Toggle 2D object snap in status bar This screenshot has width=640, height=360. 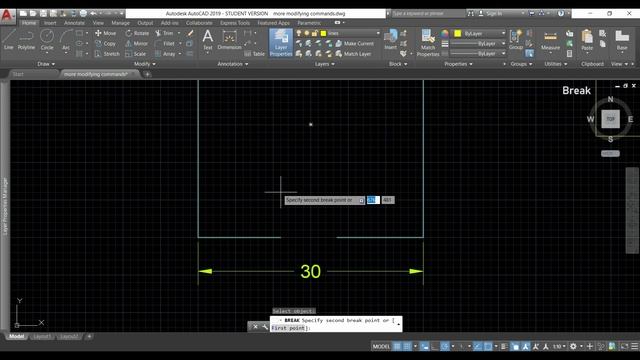(x=487, y=346)
